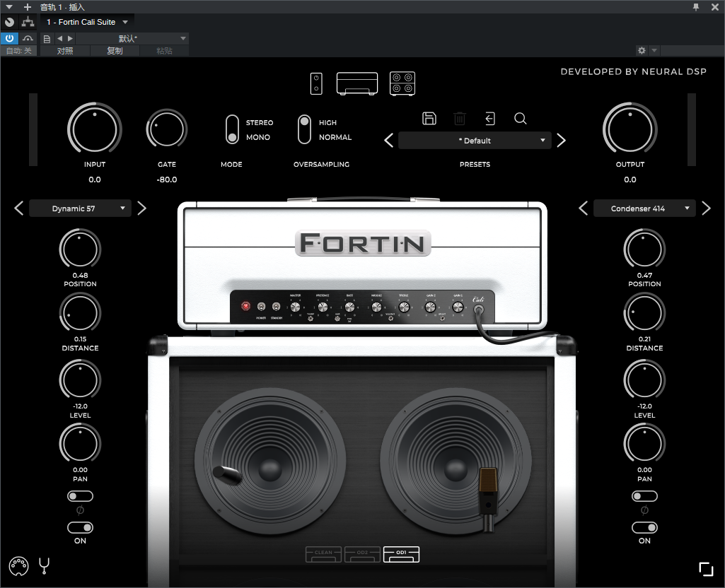The width and height of the screenshot is (725, 588).
Task: Toggle plugin bypass power button
Action: click(x=9, y=38)
